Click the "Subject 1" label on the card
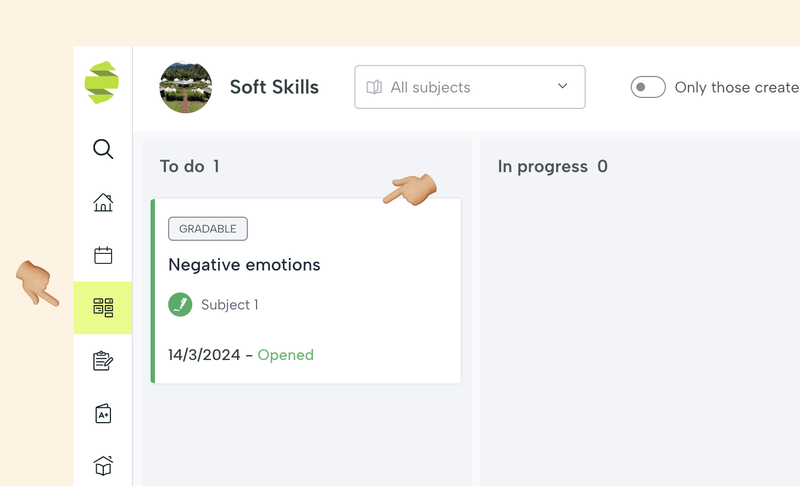The width and height of the screenshot is (800, 486). (x=229, y=305)
